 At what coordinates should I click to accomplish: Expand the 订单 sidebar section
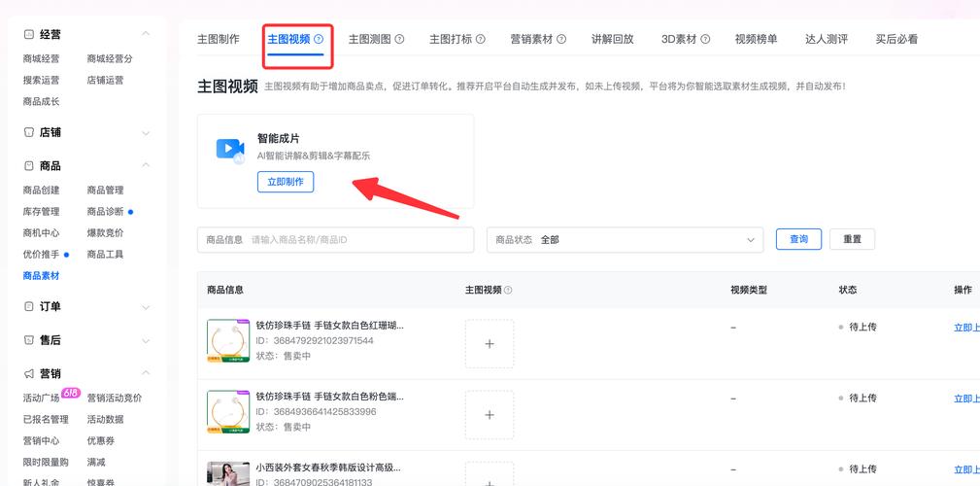(146, 306)
